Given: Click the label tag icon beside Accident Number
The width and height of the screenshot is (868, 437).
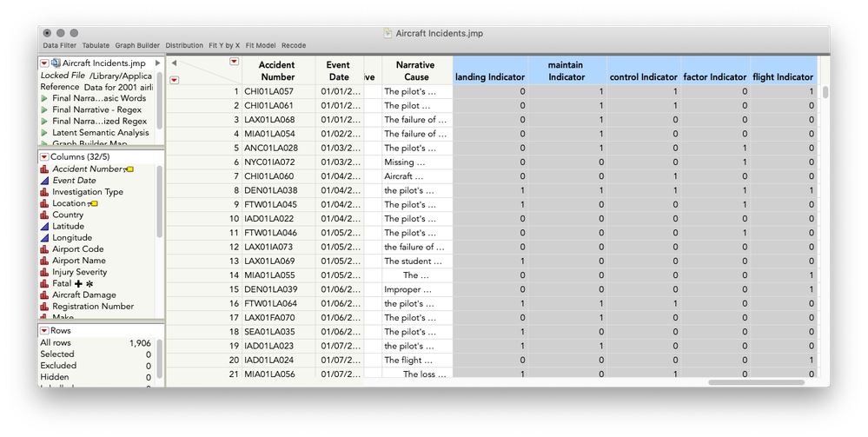Looking at the screenshot, I should click(129, 169).
